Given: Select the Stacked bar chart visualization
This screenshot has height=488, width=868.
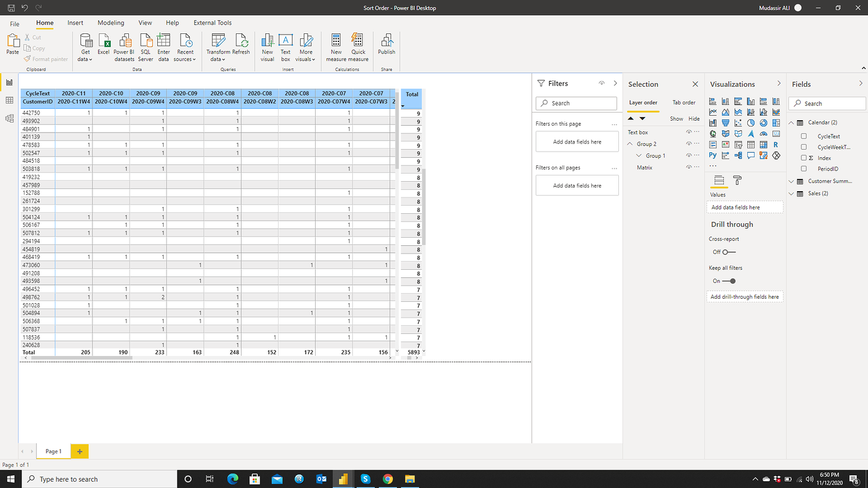Looking at the screenshot, I should tap(713, 101).
